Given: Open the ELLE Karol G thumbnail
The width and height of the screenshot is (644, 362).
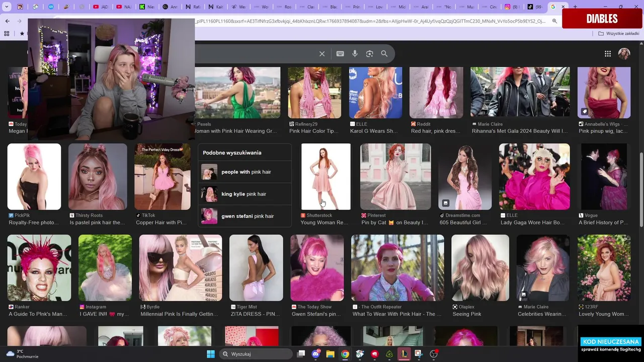Looking at the screenshot, I should pyautogui.click(x=375, y=93).
